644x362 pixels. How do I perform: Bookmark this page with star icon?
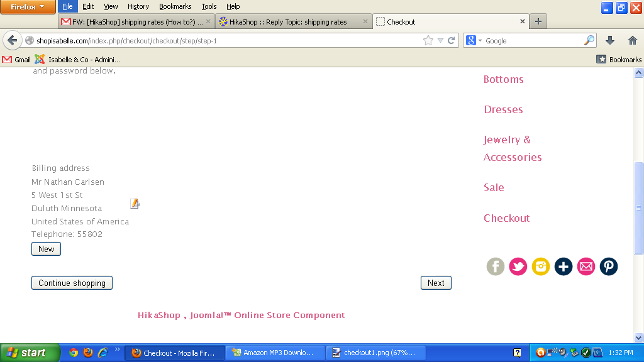(428, 40)
